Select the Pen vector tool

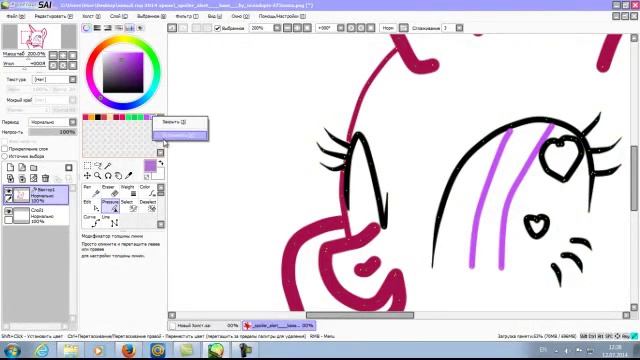click(x=91, y=191)
